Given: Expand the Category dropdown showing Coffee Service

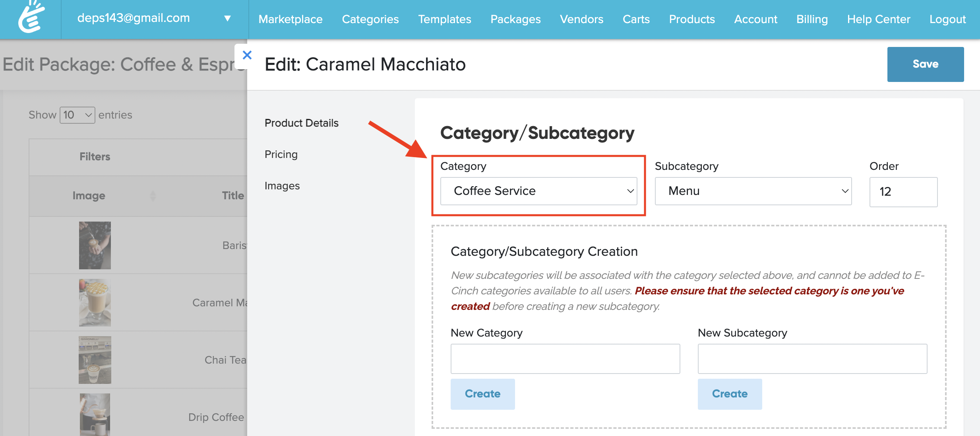Looking at the screenshot, I should coord(538,191).
